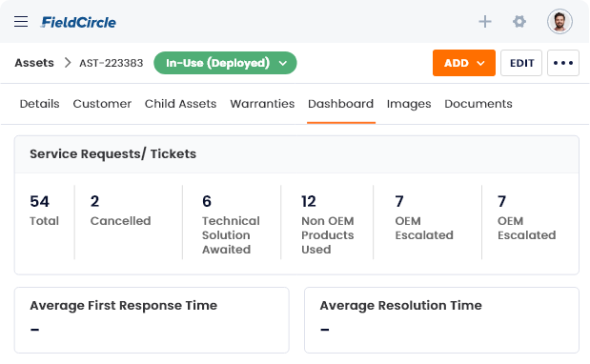Viewport: 590px width, 364px height.
Task: Open the Warranties tab
Action: 262,104
